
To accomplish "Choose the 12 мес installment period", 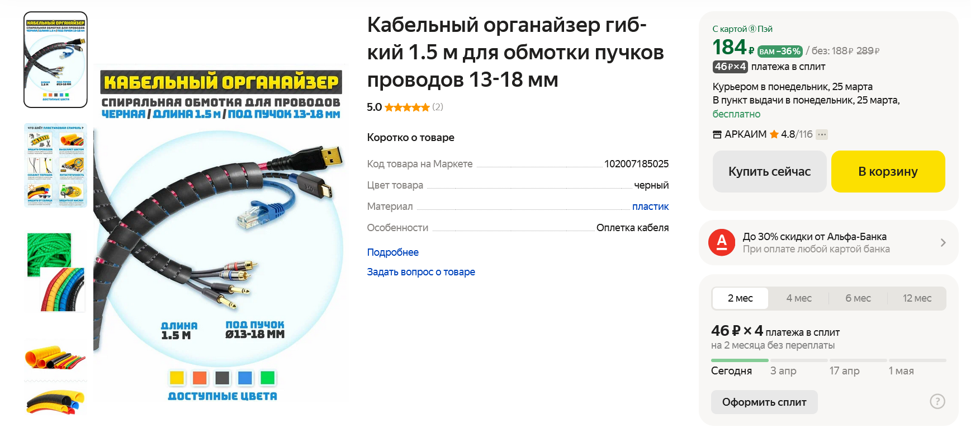I will pyautogui.click(x=917, y=298).
